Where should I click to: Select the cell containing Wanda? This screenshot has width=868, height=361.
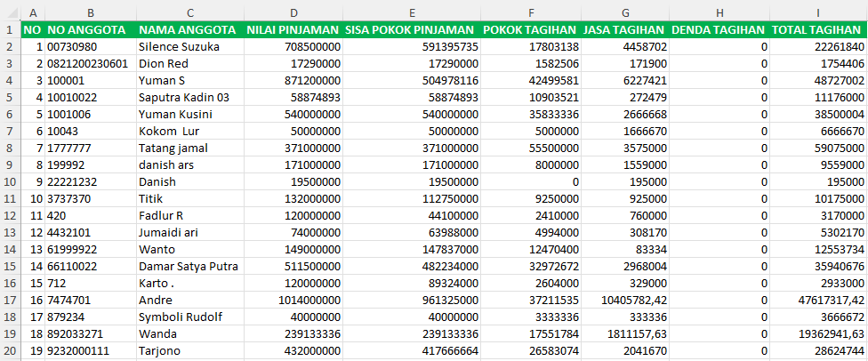tap(190, 333)
